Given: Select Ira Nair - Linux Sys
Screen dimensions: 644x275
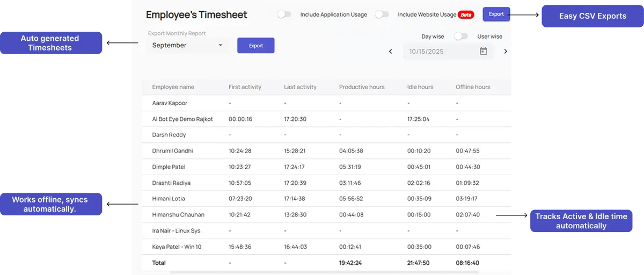Looking at the screenshot, I should click(176, 231).
